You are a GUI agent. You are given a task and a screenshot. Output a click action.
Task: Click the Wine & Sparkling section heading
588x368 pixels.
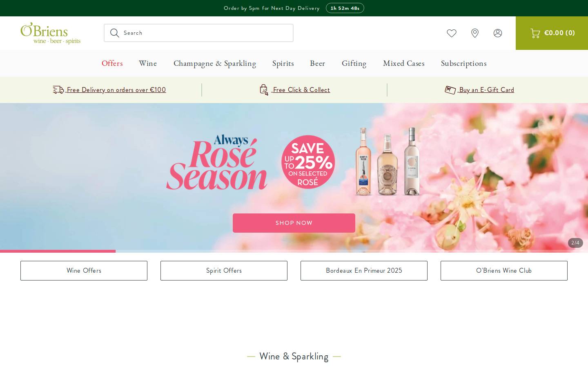click(x=294, y=356)
